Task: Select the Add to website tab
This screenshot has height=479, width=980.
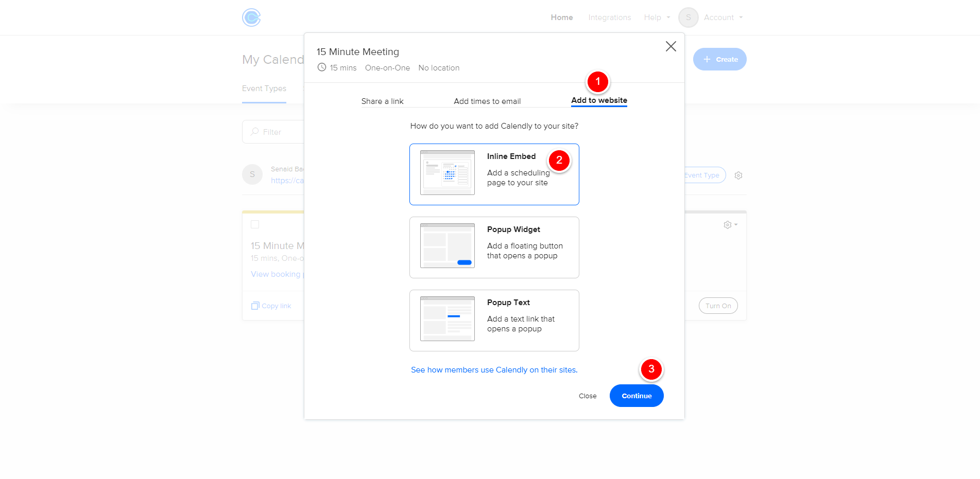Action: [x=599, y=100]
